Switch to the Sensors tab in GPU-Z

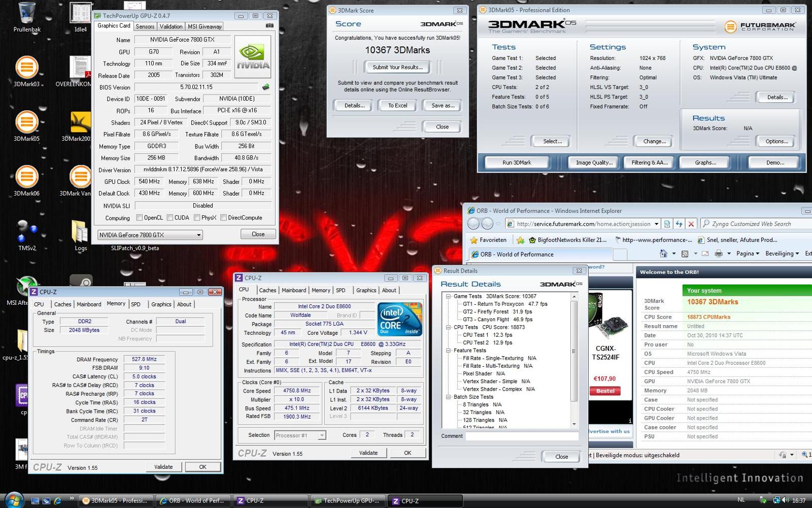145,26
